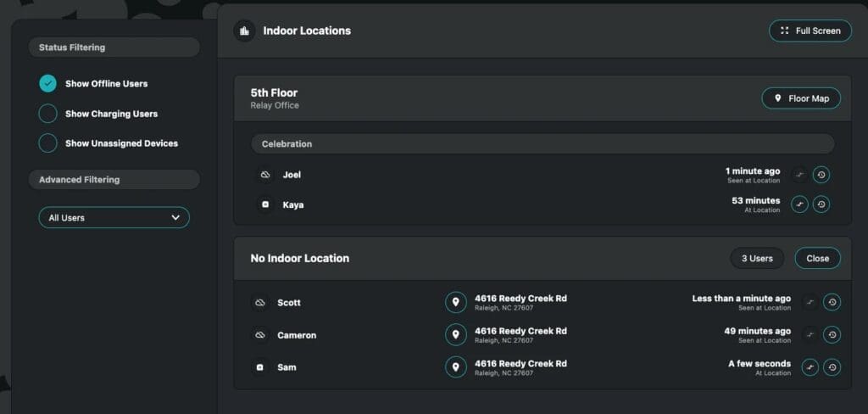The height and width of the screenshot is (414, 868).
Task: Select user Sam in the list
Action: coord(287,366)
